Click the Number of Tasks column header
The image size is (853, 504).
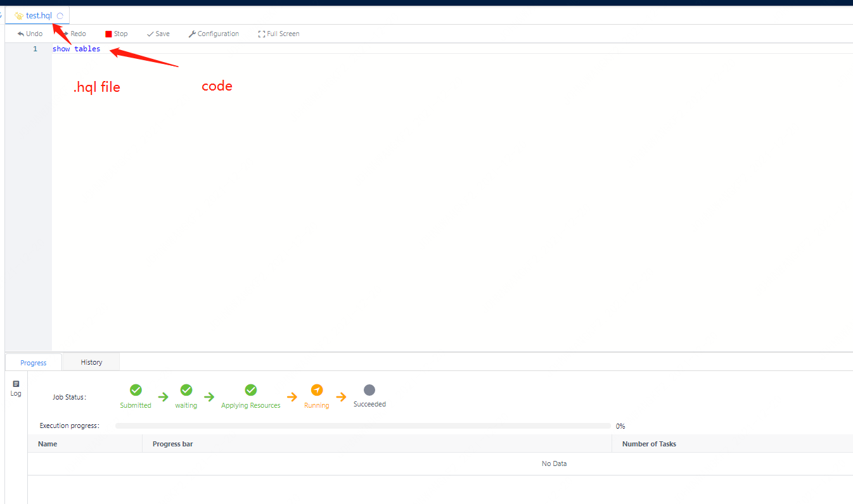[x=649, y=444]
